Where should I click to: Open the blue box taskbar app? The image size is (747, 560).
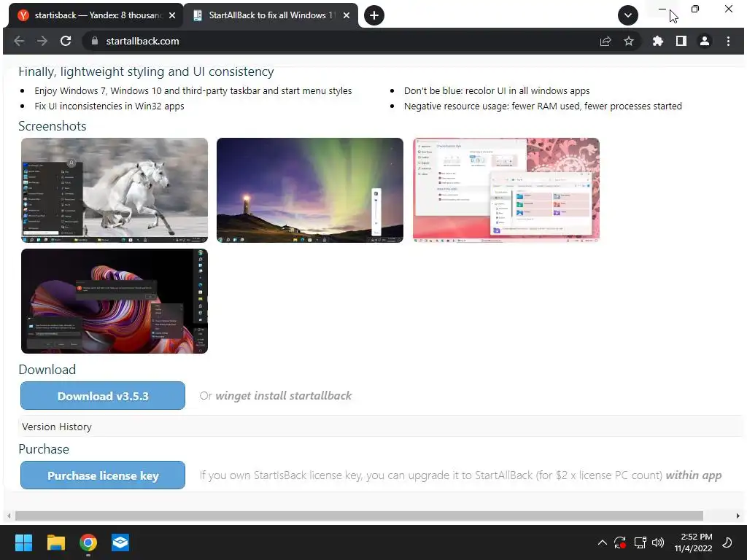(x=120, y=542)
